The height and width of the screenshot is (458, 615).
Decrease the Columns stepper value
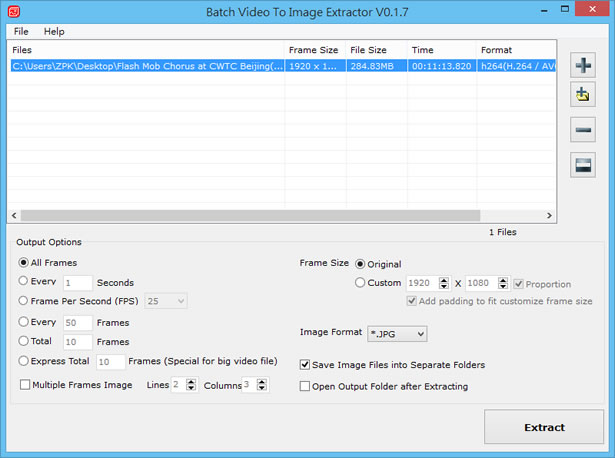pyautogui.click(x=262, y=389)
